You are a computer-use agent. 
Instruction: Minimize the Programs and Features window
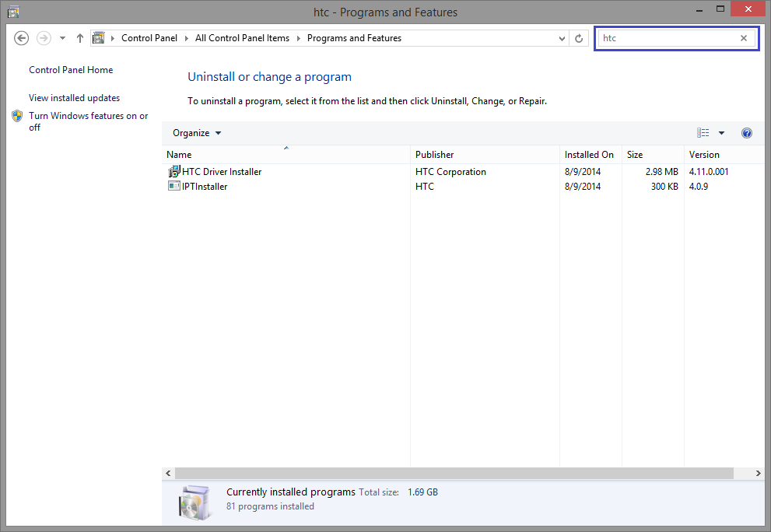pyautogui.click(x=699, y=9)
